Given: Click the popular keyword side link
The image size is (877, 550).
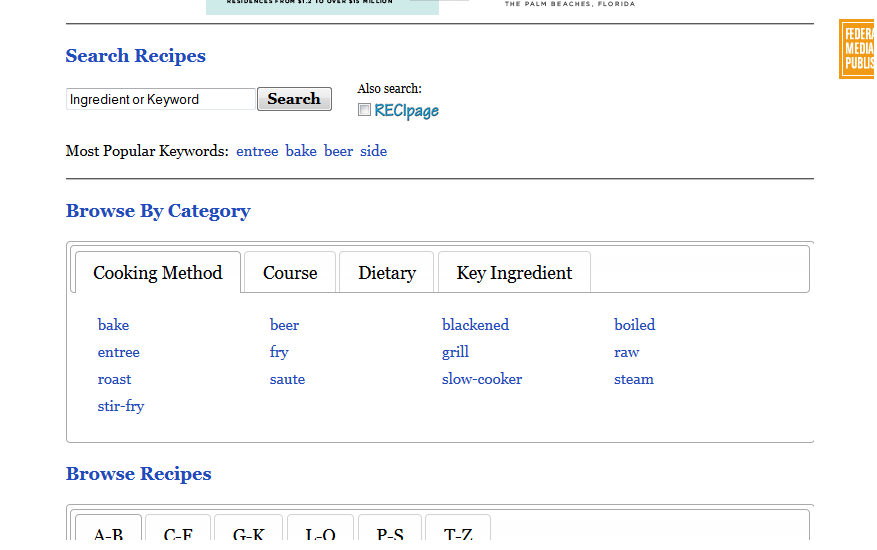Looking at the screenshot, I should pos(373,151).
